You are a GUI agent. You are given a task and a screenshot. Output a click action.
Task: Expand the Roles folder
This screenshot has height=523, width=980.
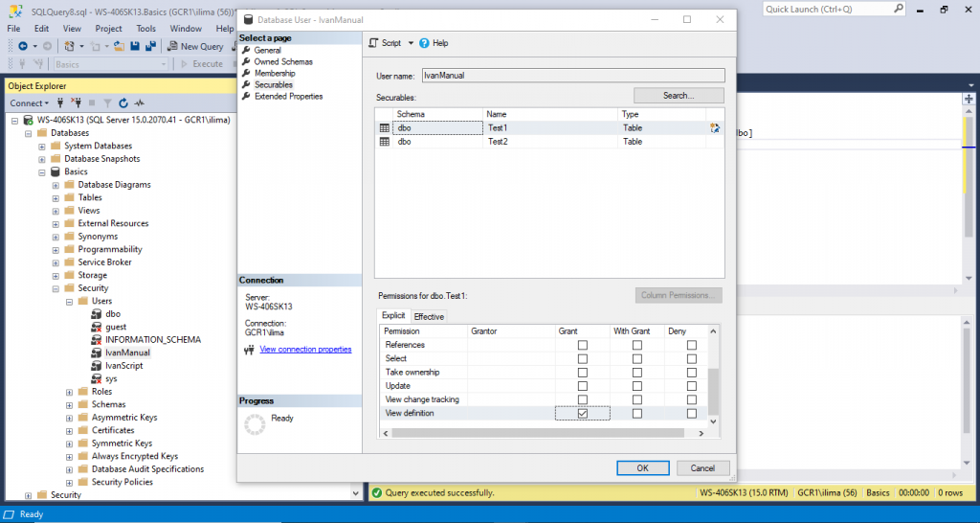[69, 392]
